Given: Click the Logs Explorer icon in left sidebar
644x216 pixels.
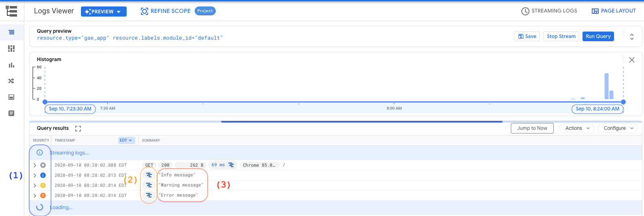Looking at the screenshot, I should (11, 32).
